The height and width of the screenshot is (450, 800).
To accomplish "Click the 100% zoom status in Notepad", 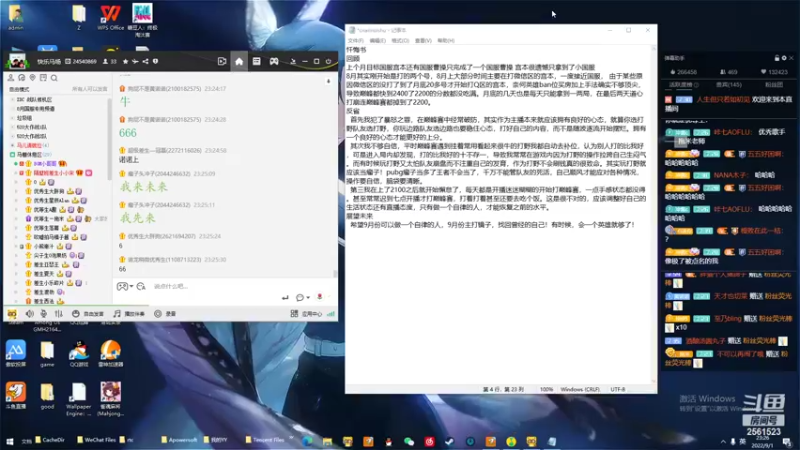I will pos(546,389).
